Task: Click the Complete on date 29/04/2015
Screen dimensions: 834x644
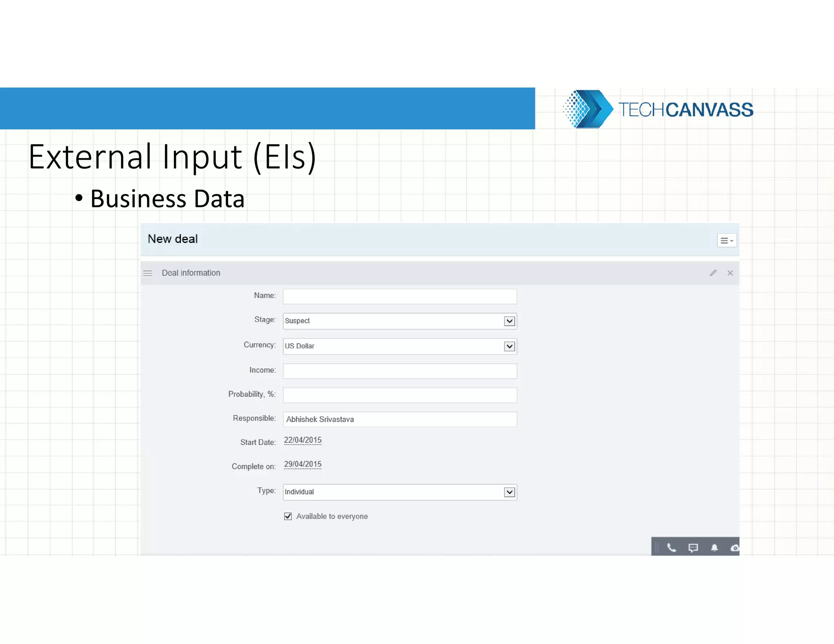Action: (x=303, y=464)
